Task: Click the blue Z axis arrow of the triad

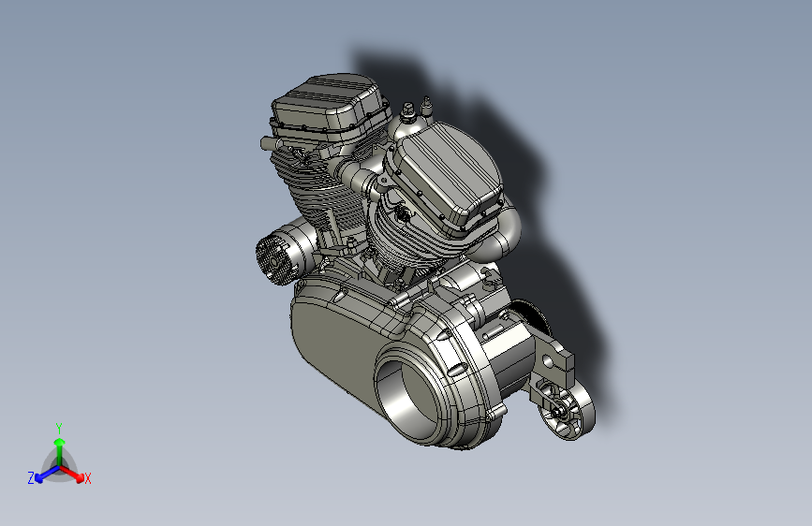Action: click(x=48, y=475)
